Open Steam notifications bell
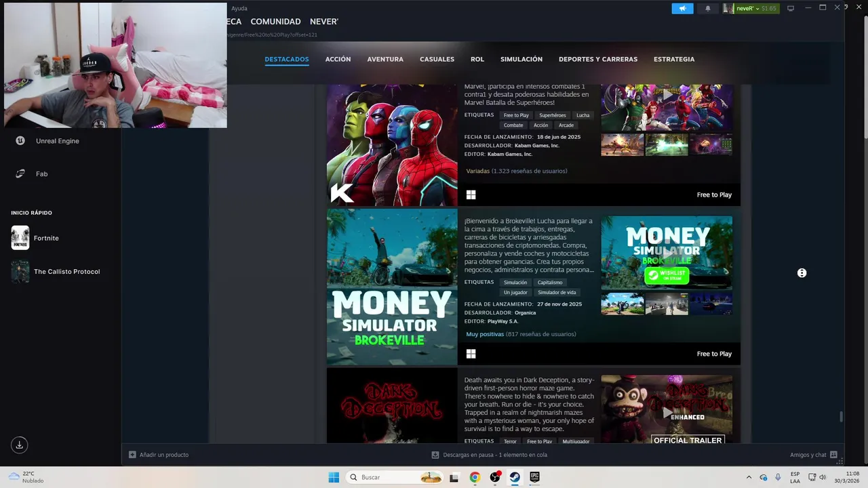The width and height of the screenshot is (868, 488). [x=708, y=8]
